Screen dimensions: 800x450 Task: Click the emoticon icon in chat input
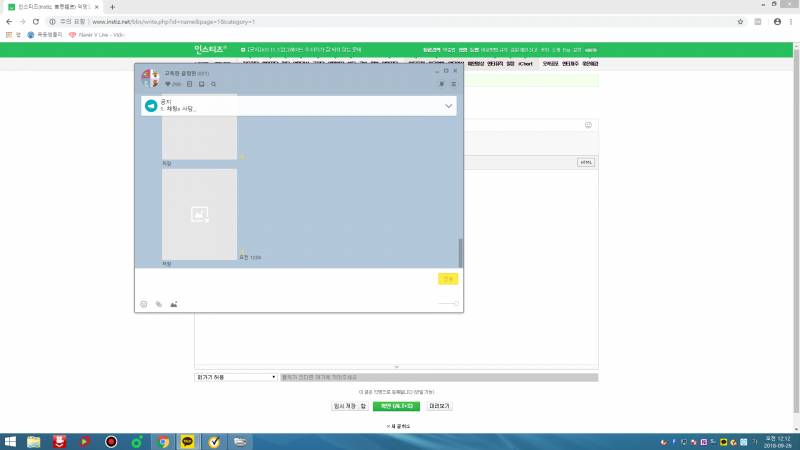pos(144,303)
